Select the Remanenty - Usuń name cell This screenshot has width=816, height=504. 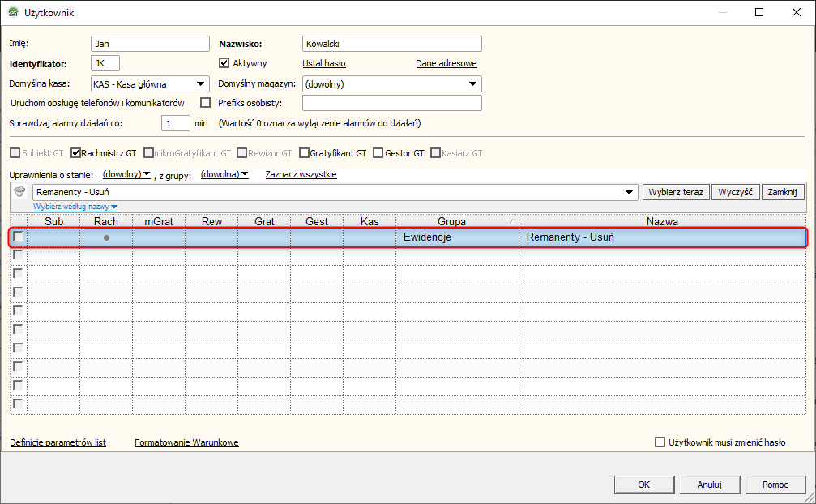tap(662, 237)
